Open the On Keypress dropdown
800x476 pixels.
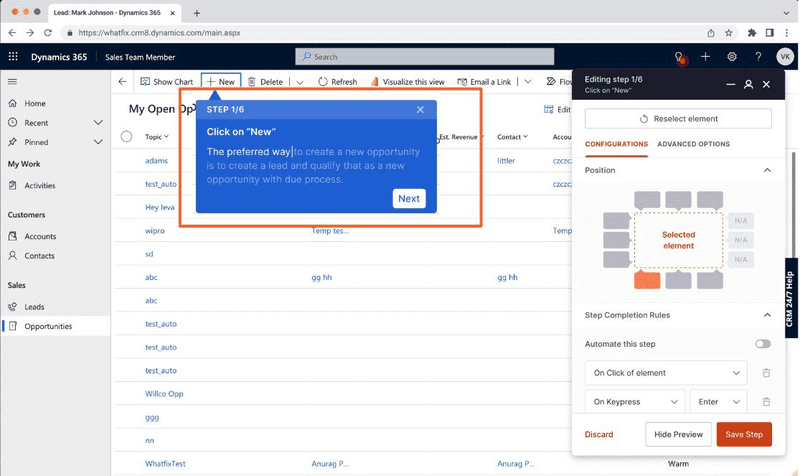tap(633, 402)
